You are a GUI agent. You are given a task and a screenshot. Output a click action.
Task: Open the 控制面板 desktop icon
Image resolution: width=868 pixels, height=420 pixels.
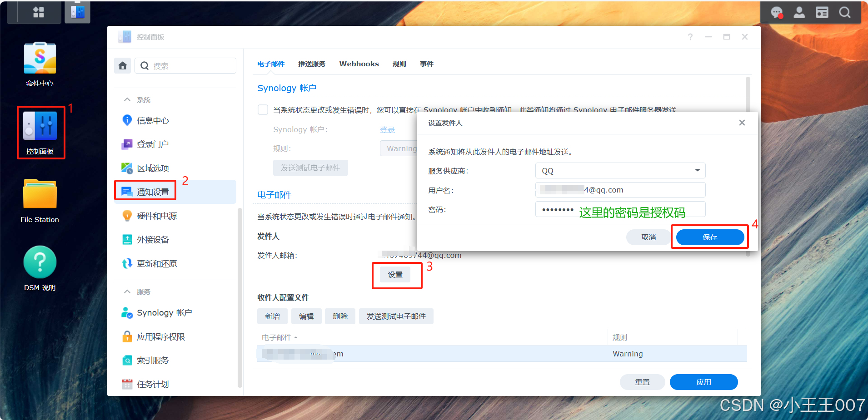(40, 133)
